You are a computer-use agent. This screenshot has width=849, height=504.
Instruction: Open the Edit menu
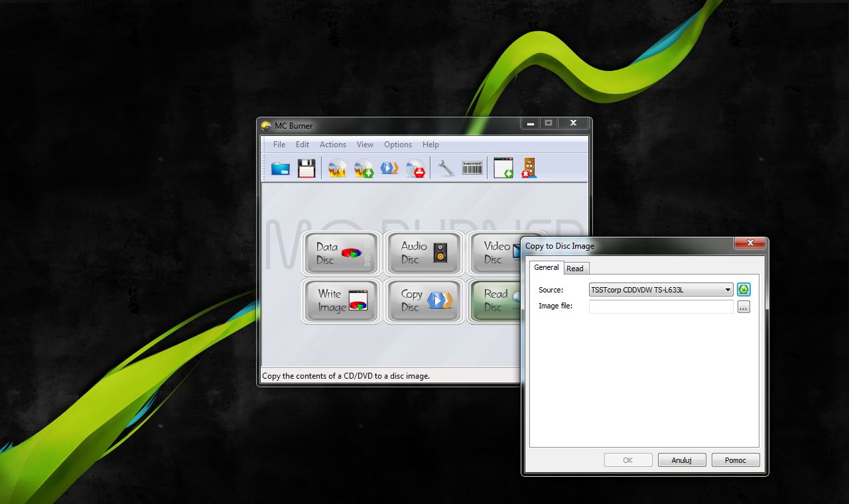[x=302, y=145]
